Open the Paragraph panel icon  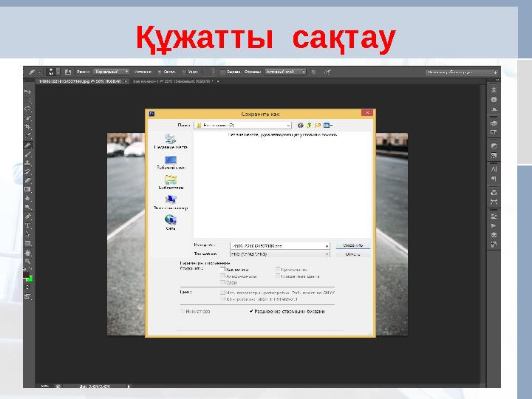tap(494, 179)
